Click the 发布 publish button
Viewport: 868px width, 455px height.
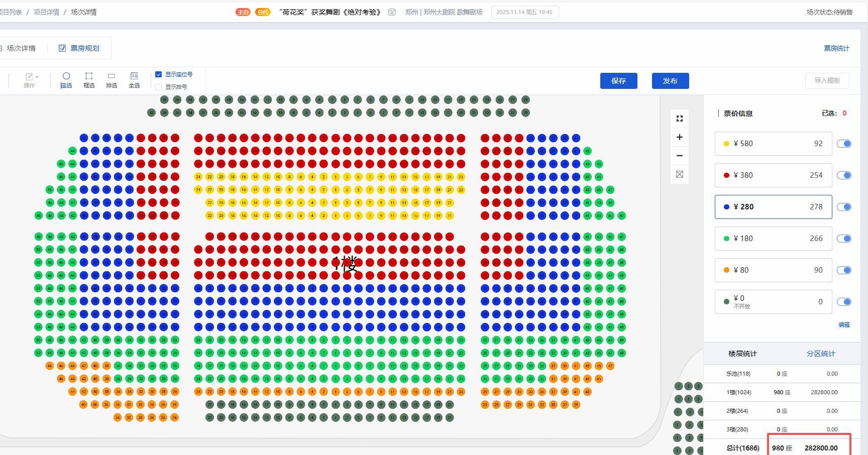click(x=670, y=81)
